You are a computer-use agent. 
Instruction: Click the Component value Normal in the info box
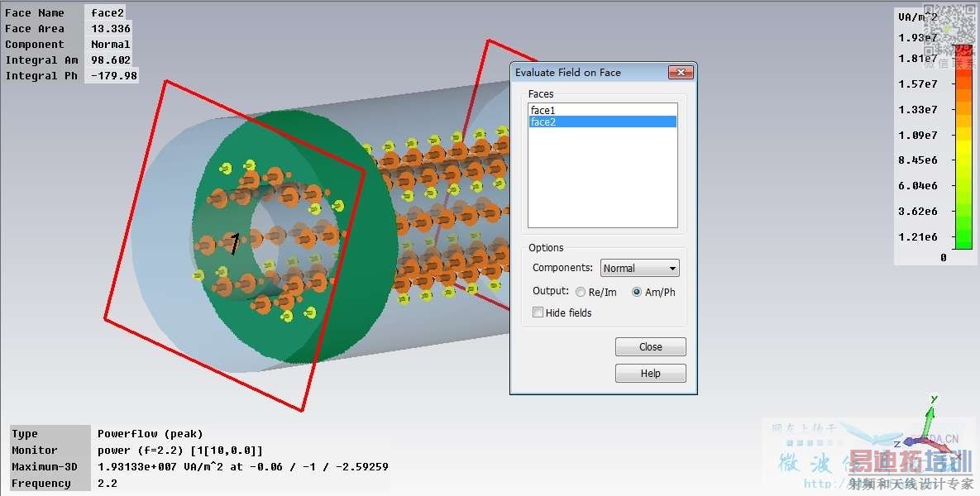pos(111,45)
